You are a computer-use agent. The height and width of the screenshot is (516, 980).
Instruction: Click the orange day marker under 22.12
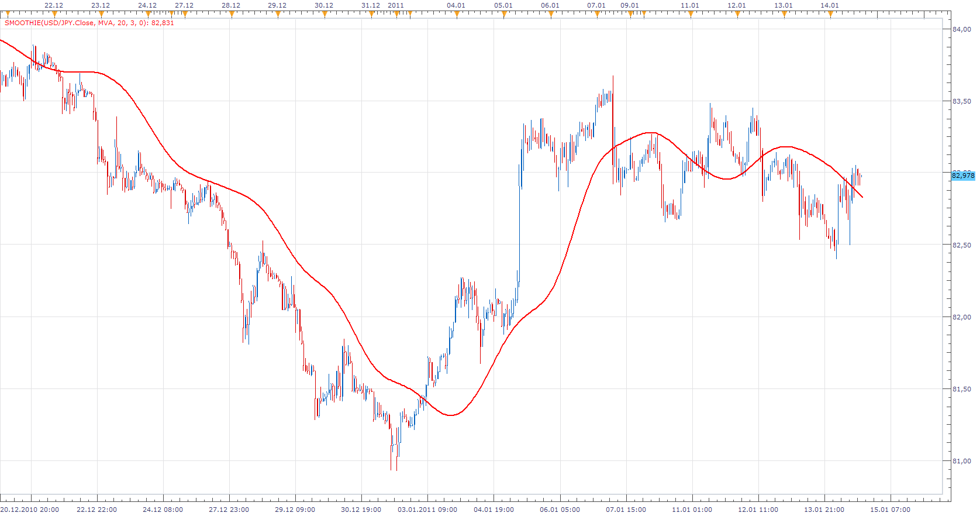point(54,15)
